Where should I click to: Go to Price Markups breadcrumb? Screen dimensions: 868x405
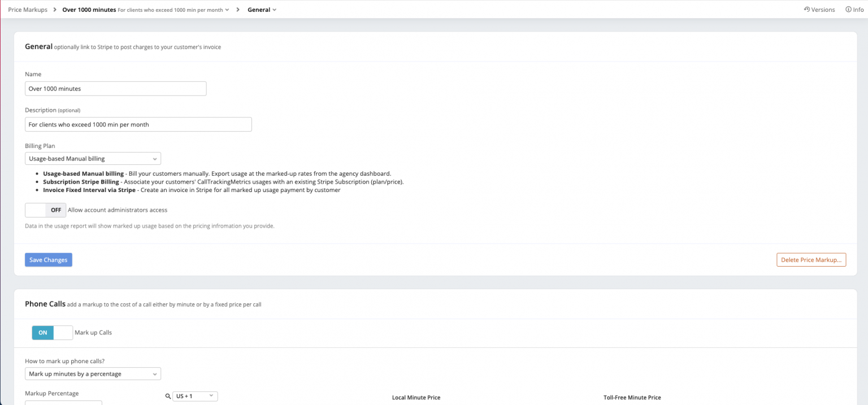point(28,10)
